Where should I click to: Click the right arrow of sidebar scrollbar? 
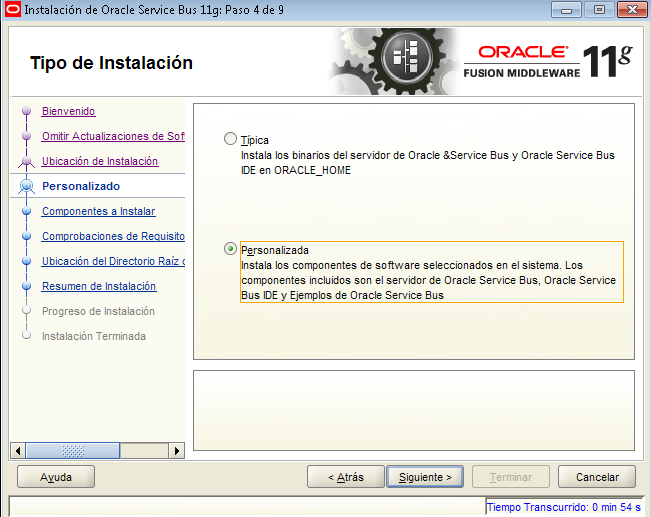coord(177,451)
